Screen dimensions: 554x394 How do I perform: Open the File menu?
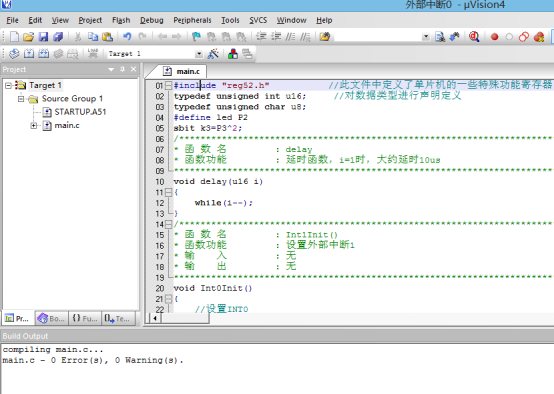click(12, 20)
